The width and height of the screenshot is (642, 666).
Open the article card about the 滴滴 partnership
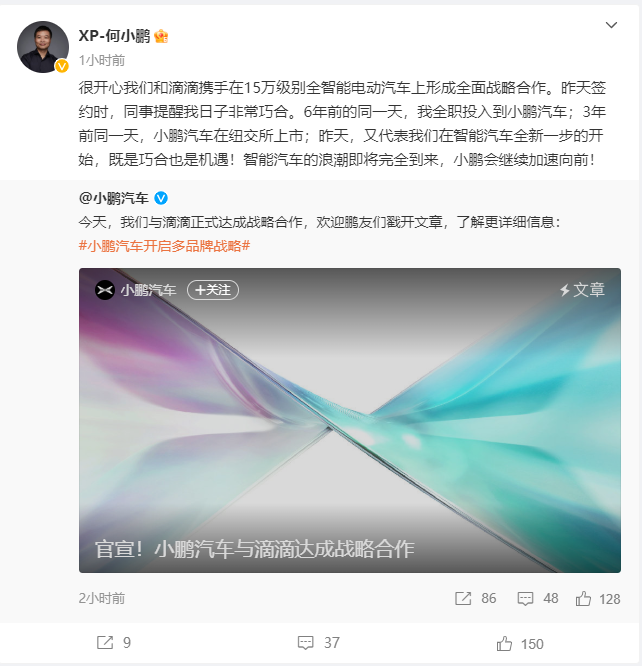click(x=350, y=420)
